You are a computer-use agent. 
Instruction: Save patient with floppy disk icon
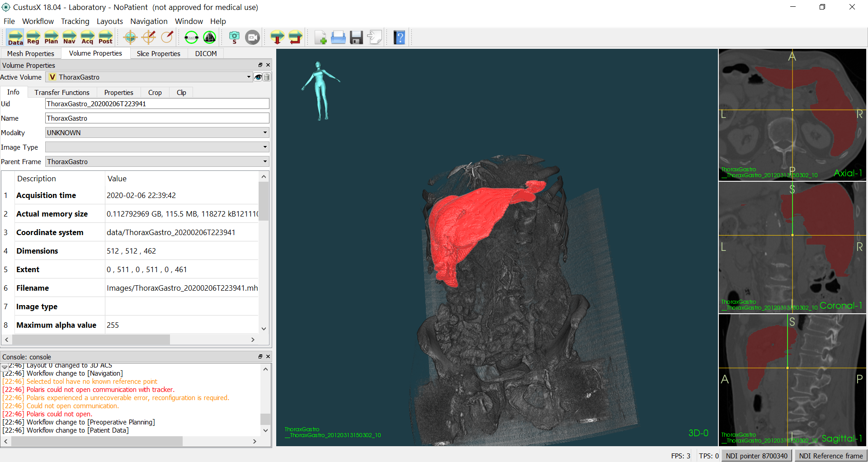pos(356,38)
